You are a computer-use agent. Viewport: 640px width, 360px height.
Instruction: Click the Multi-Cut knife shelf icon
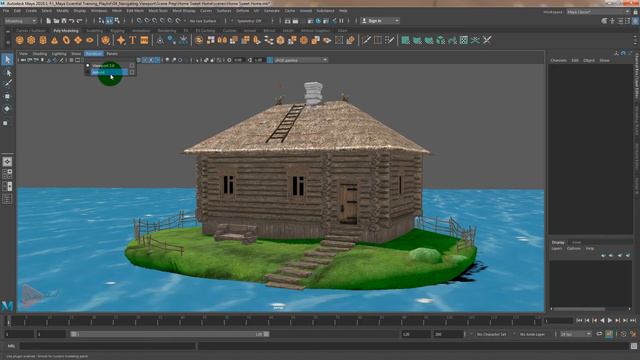[366, 40]
